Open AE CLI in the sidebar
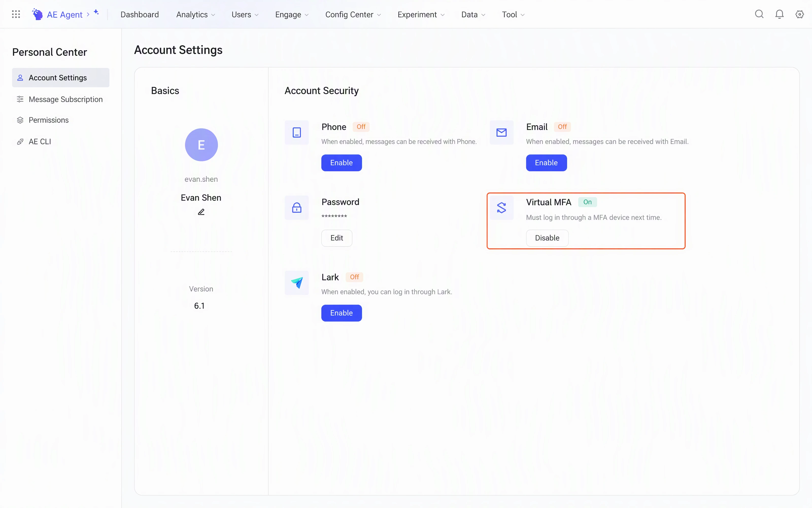Image resolution: width=812 pixels, height=508 pixels. click(61, 141)
